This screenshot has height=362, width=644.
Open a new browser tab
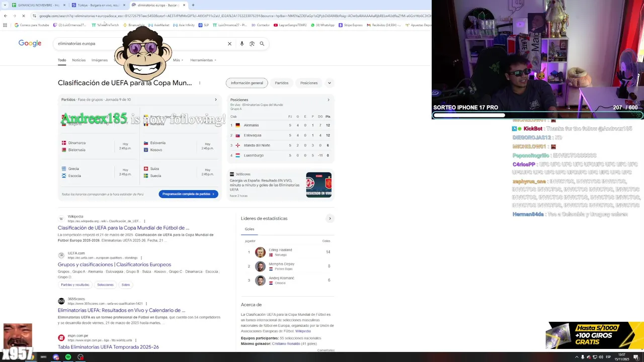193,5
